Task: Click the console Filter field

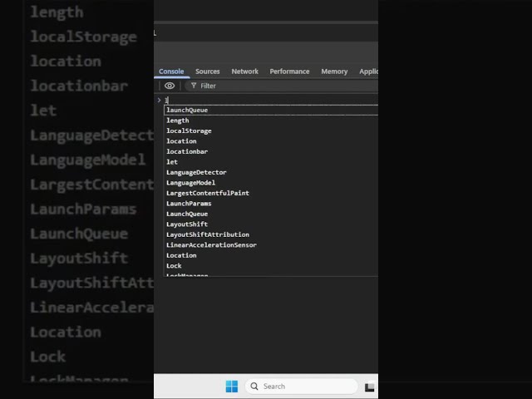Action: tap(282, 86)
